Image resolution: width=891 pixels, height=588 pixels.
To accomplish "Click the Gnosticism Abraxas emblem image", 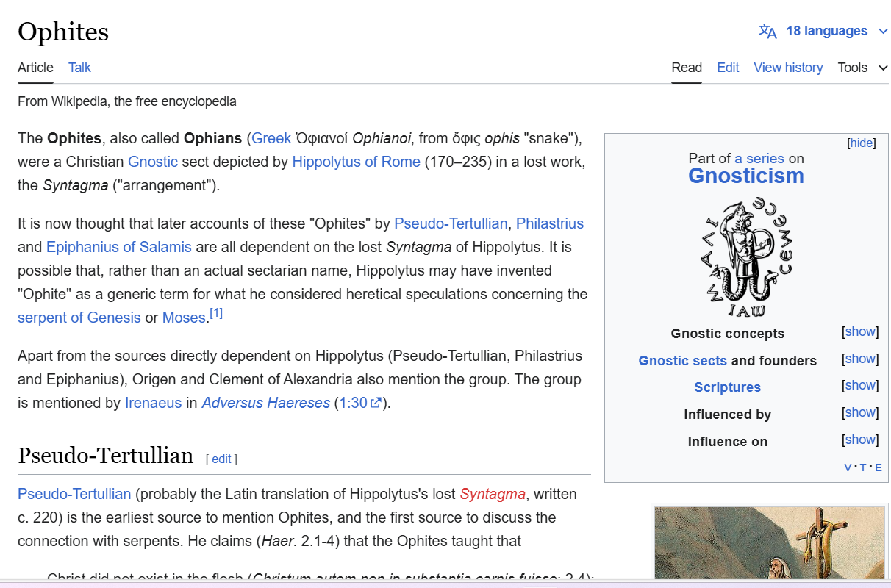I will coord(746,257).
